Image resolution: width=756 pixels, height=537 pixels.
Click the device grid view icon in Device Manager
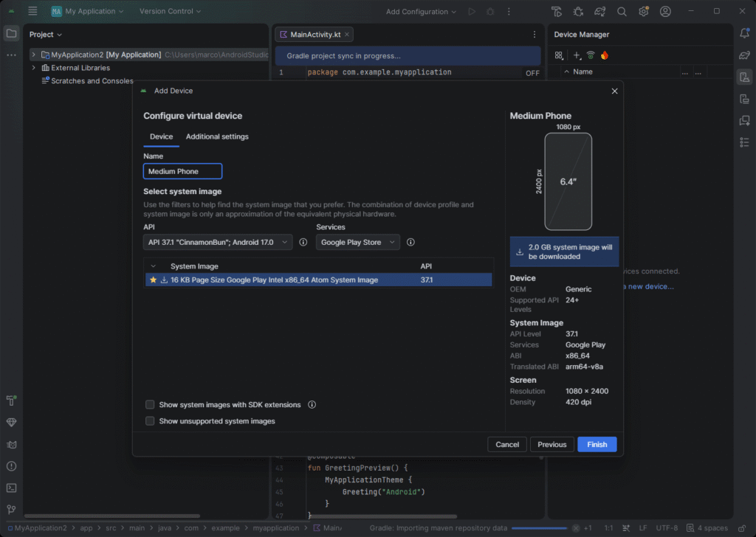point(559,55)
